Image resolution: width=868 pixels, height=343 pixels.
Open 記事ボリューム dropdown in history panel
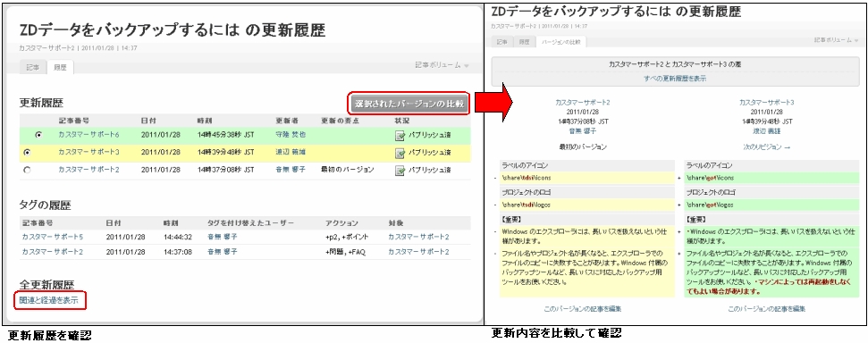pyautogui.click(x=442, y=65)
